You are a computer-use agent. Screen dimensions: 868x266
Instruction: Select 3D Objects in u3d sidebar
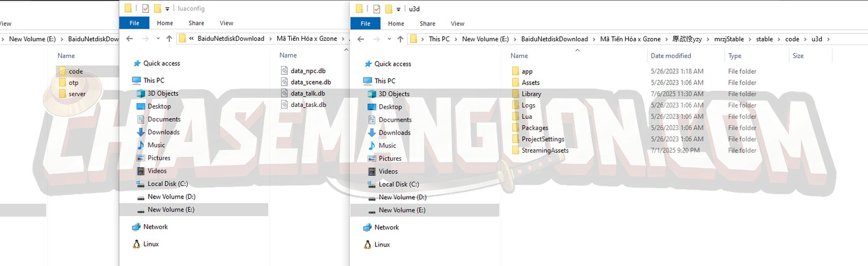click(394, 94)
